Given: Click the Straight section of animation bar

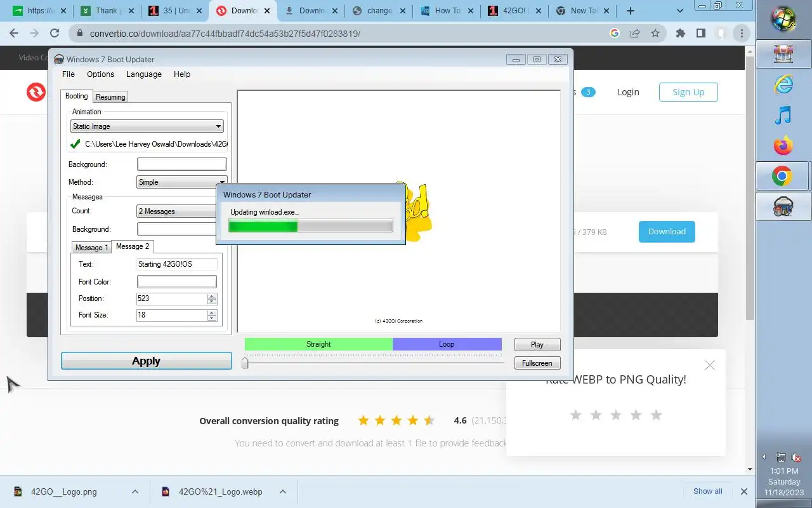Looking at the screenshot, I should [x=318, y=344].
